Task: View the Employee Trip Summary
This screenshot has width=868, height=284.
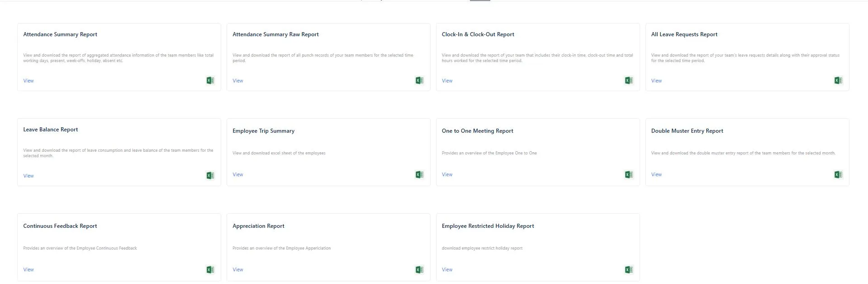Action: (x=237, y=174)
